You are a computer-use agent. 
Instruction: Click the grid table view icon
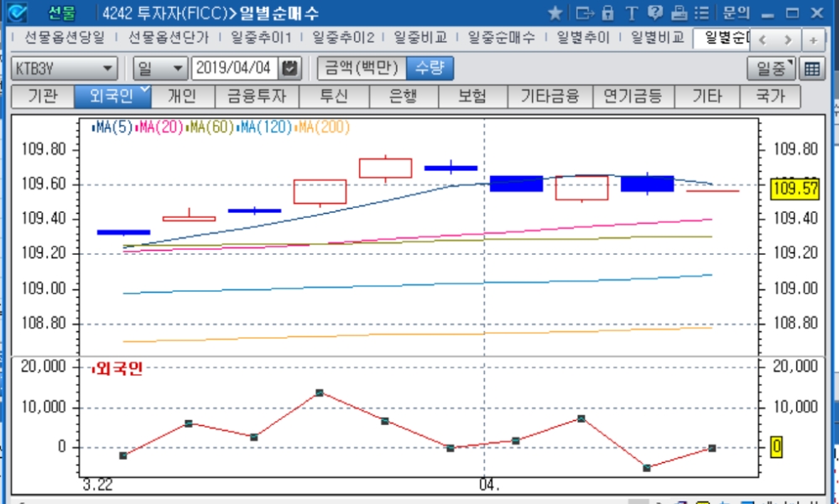(x=811, y=69)
